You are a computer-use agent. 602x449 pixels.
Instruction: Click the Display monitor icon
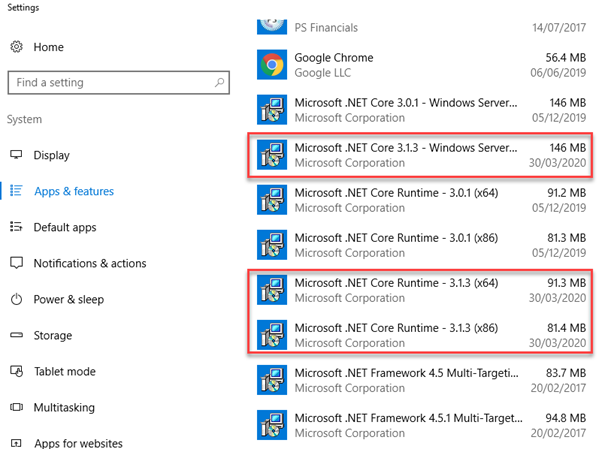[17, 155]
